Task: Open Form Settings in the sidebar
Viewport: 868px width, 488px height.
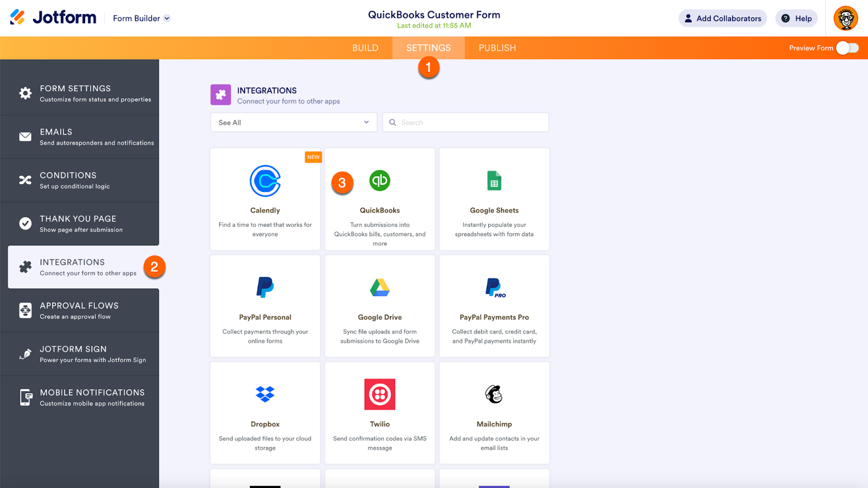Action: tap(80, 93)
